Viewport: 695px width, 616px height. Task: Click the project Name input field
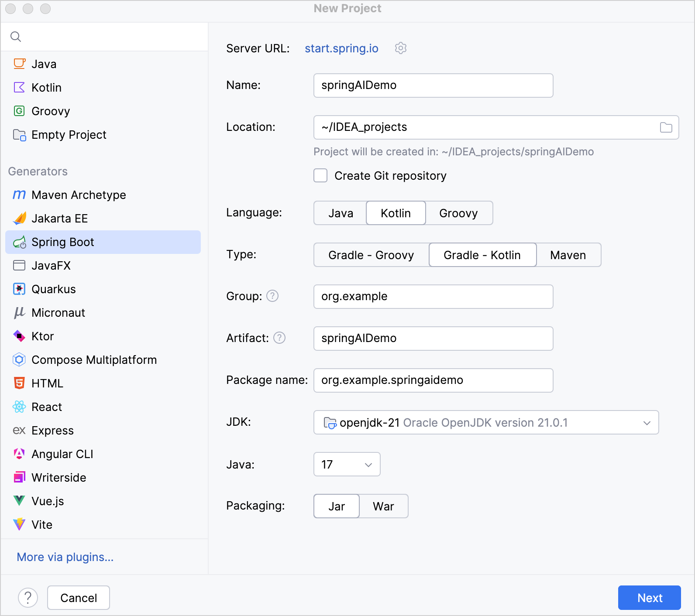(433, 86)
